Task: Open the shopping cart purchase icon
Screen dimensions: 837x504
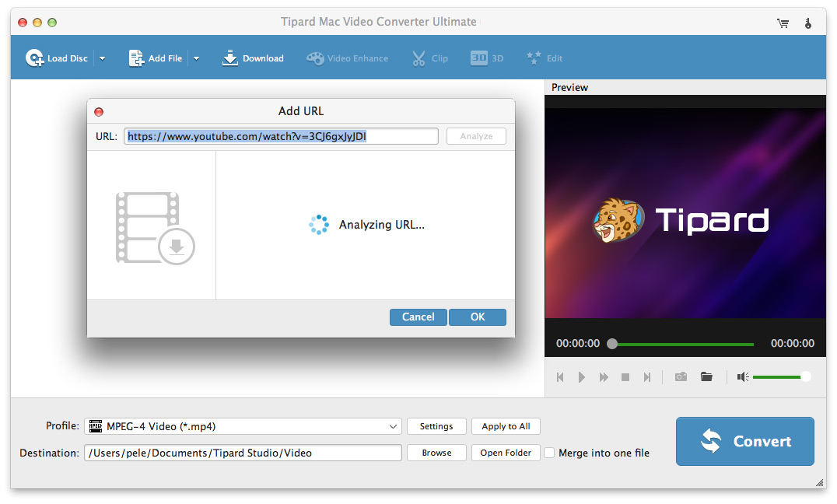Action: [x=783, y=23]
